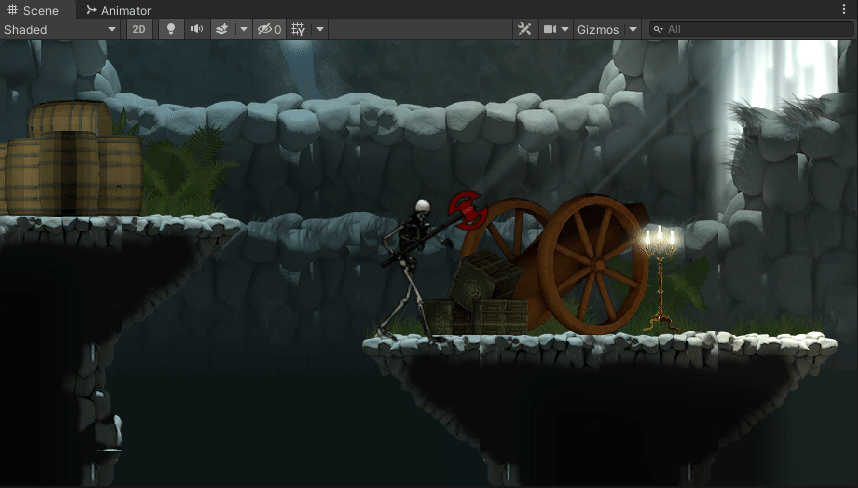Toggle scene lighting bulb icon
The height and width of the screenshot is (488, 858).
[171, 30]
